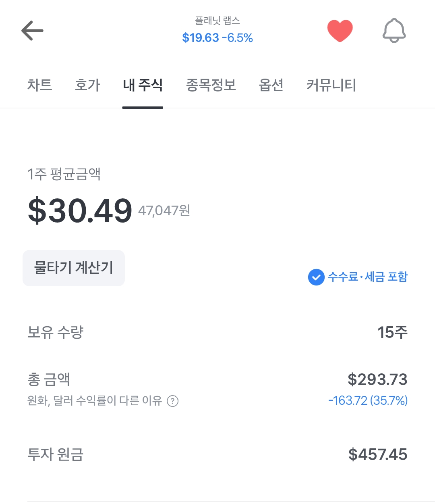The height and width of the screenshot is (504, 435).
Task: Tap the $30.49 average price value
Action: click(80, 210)
